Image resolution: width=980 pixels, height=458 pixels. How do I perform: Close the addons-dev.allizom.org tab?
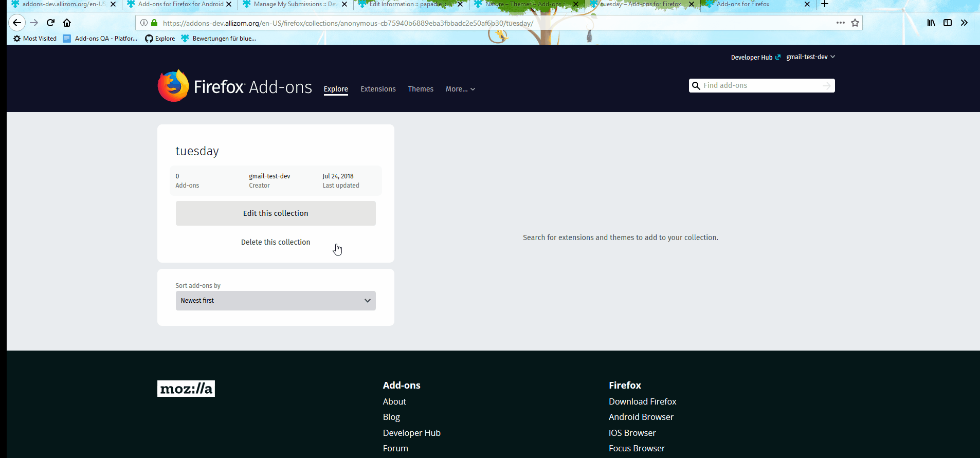tap(113, 4)
